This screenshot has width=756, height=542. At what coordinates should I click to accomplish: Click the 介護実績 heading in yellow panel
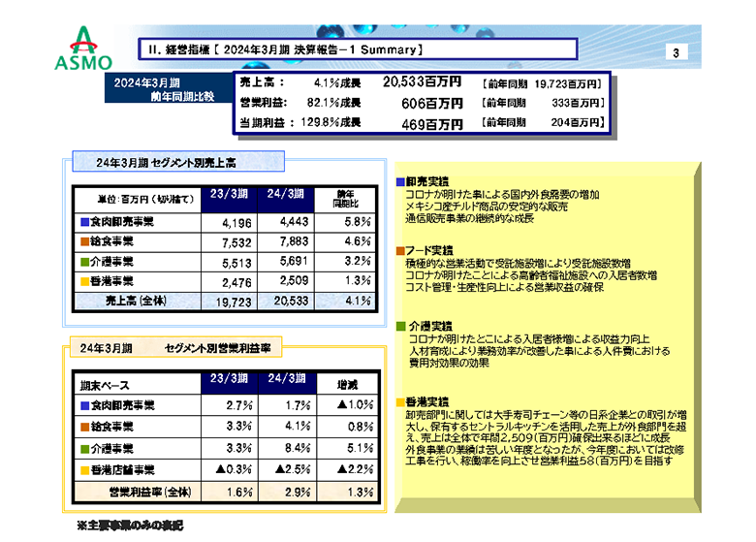[430, 326]
